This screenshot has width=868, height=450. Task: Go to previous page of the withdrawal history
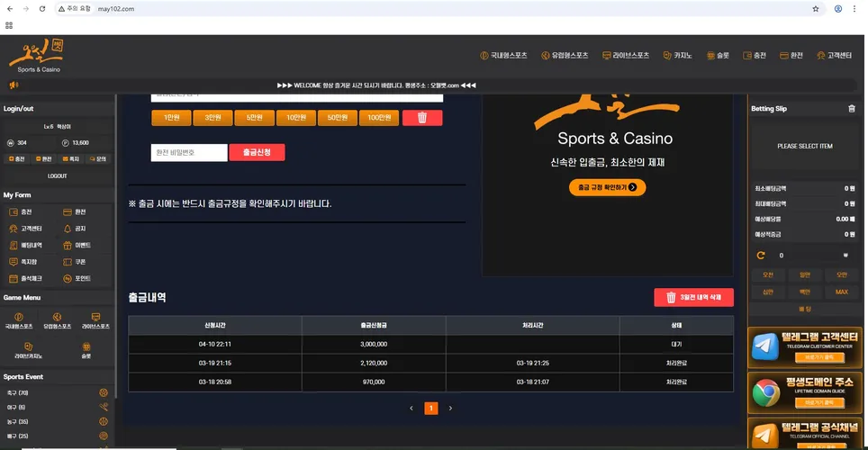[411, 408]
